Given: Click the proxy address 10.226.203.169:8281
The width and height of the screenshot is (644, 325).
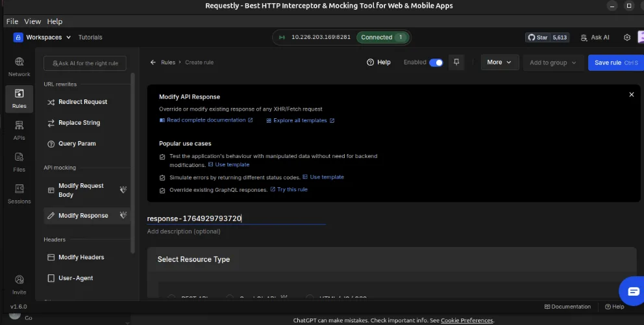Looking at the screenshot, I should [x=321, y=37].
